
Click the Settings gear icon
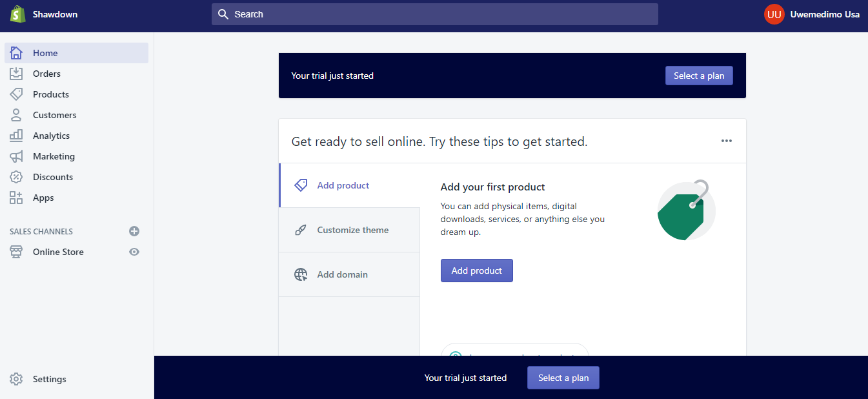click(16, 379)
